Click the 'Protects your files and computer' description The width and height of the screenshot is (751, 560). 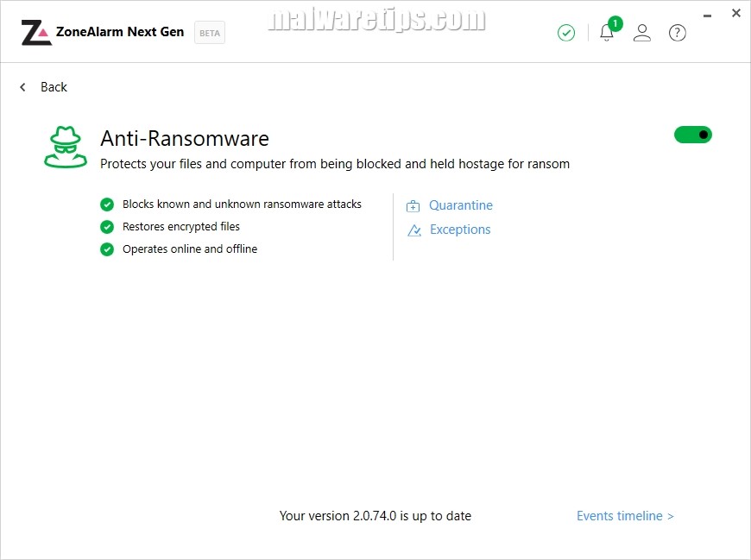tap(335, 164)
